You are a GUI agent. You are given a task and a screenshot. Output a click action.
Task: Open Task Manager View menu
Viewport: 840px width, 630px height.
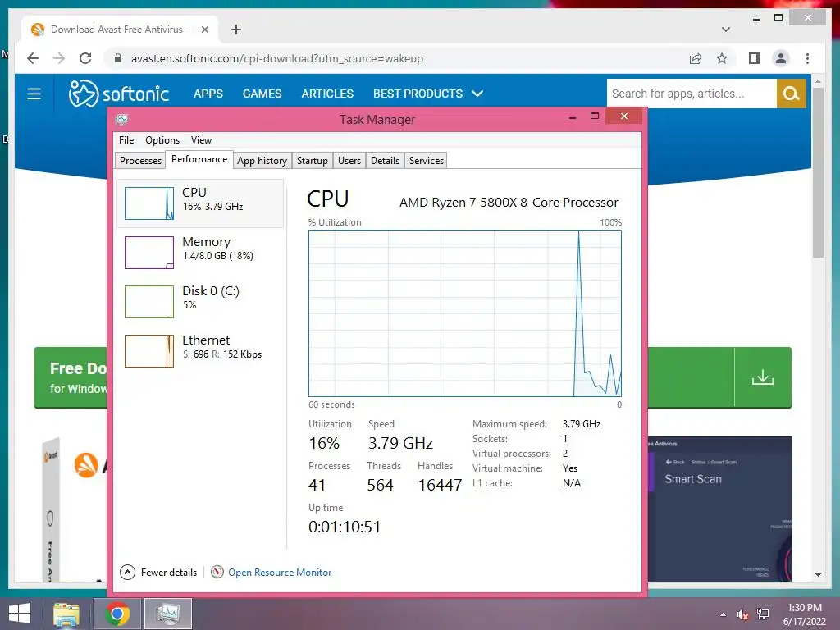[202, 140]
